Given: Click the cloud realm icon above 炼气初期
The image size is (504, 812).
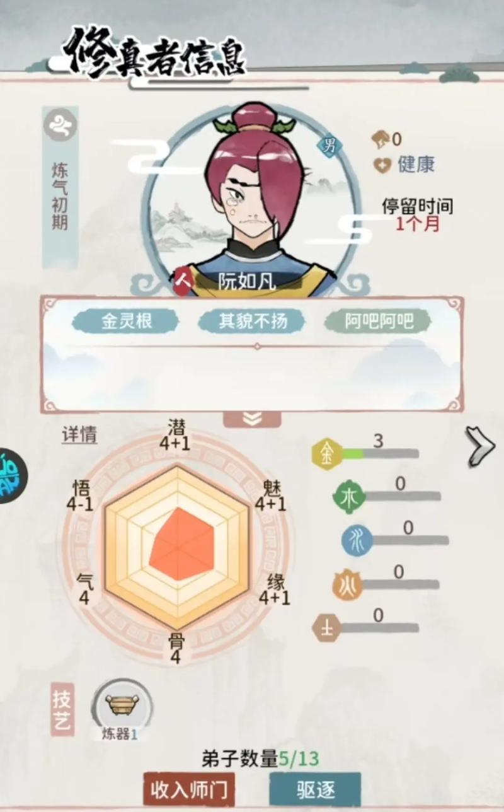Looking at the screenshot, I should click(60, 125).
